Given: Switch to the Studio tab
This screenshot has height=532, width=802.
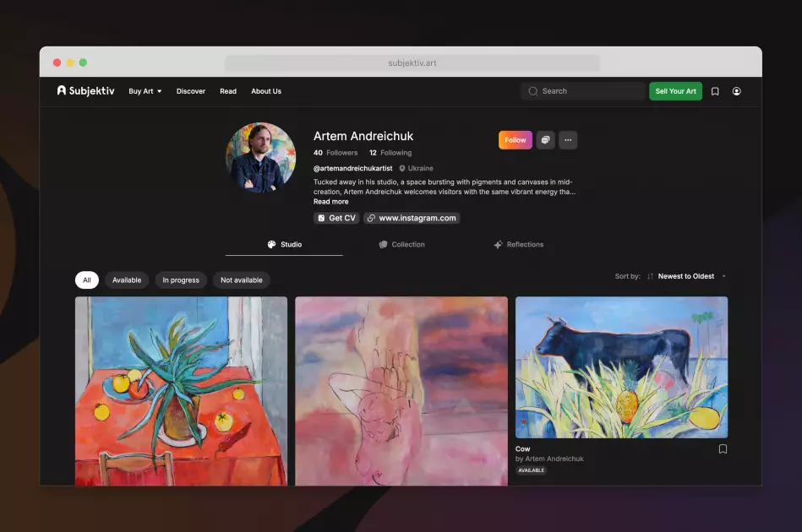Looking at the screenshot, I should click(285, 244).
